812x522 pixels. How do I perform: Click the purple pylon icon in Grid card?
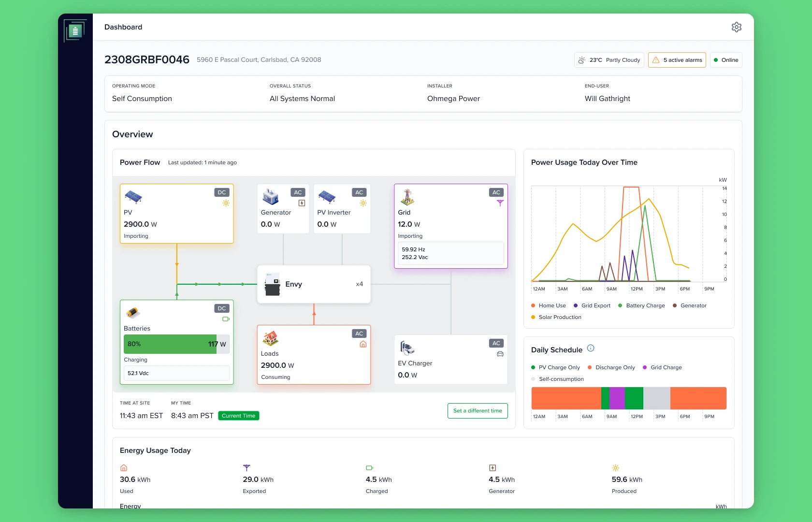500,203
